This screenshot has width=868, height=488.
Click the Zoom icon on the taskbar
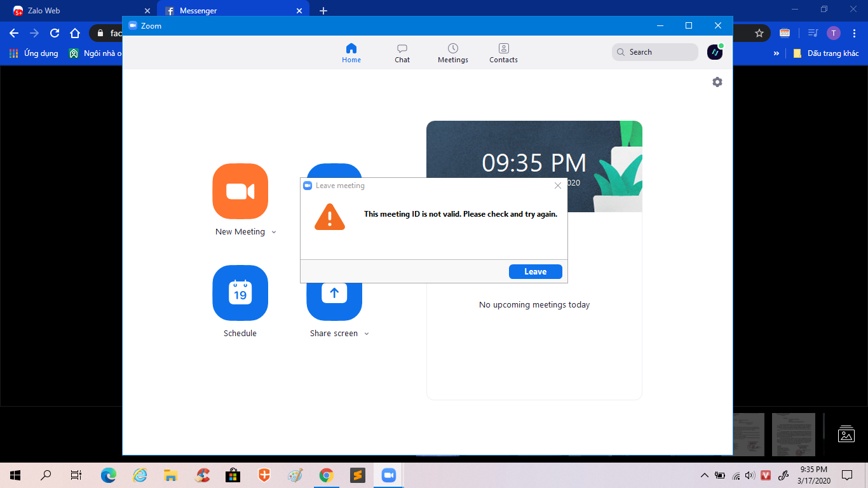pos(388,475)
